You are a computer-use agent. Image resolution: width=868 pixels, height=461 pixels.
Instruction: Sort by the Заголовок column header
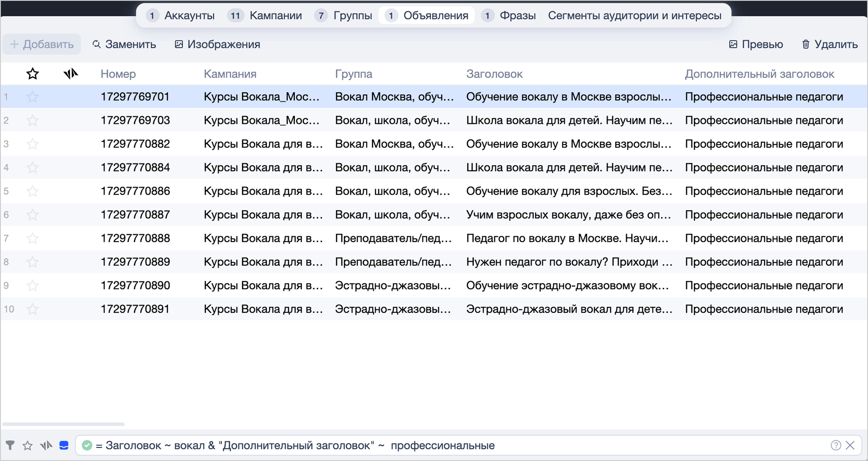pos(494,74)
